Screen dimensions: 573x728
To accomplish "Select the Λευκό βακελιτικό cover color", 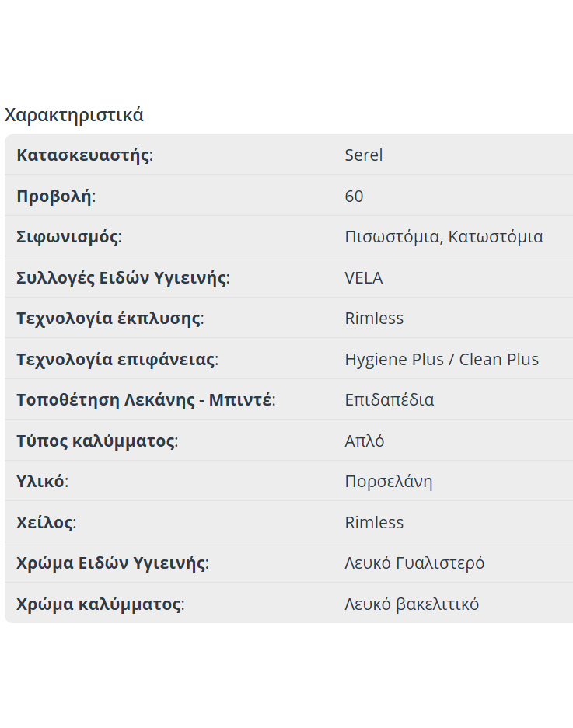I will point(412,604).
